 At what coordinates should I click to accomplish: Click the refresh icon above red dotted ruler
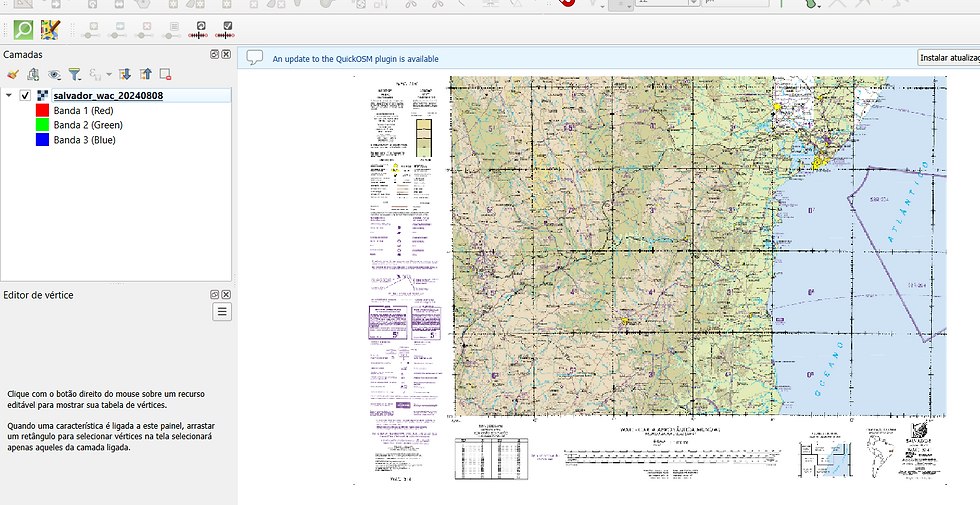pos(199,29)
